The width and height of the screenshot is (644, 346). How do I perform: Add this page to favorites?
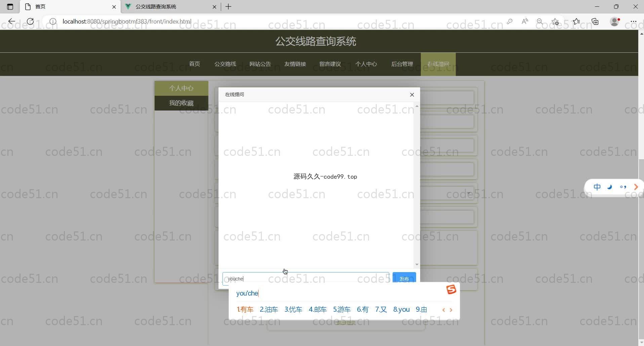click(x=555, y=21)
